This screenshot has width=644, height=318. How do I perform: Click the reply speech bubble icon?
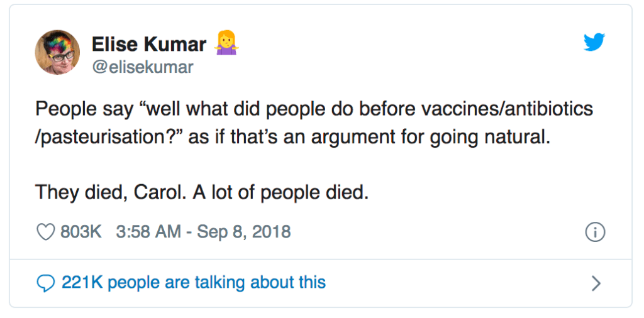pos(46,283)
